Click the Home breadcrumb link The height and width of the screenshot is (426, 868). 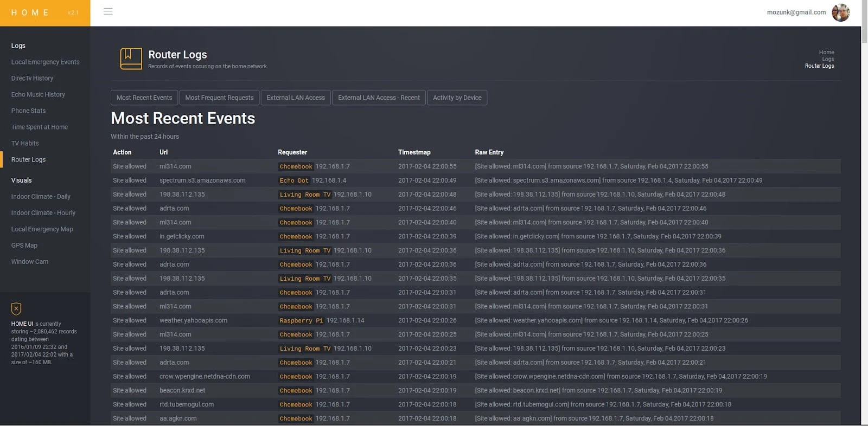[826, 53]
